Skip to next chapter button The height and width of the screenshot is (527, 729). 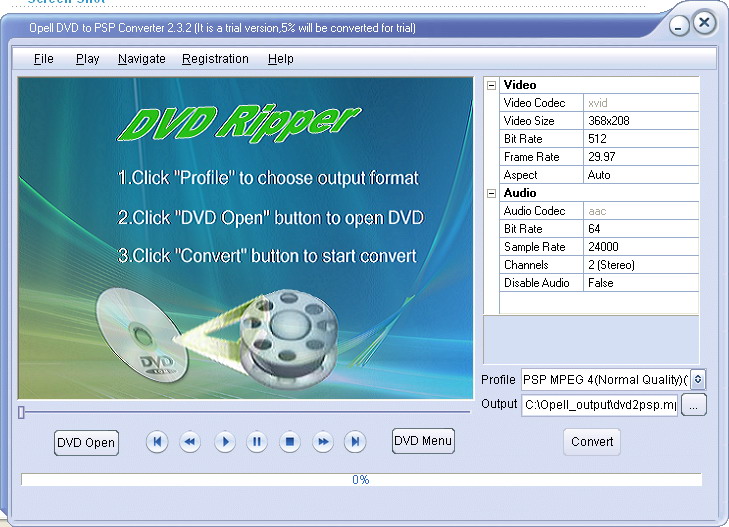pyautogui.click(x=355, y=441)
